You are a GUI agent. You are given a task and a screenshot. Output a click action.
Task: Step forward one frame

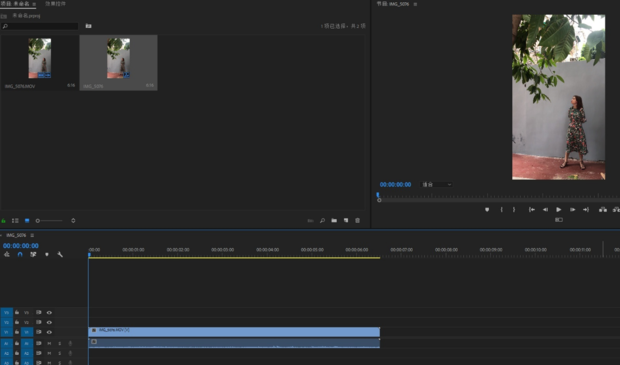572,210
